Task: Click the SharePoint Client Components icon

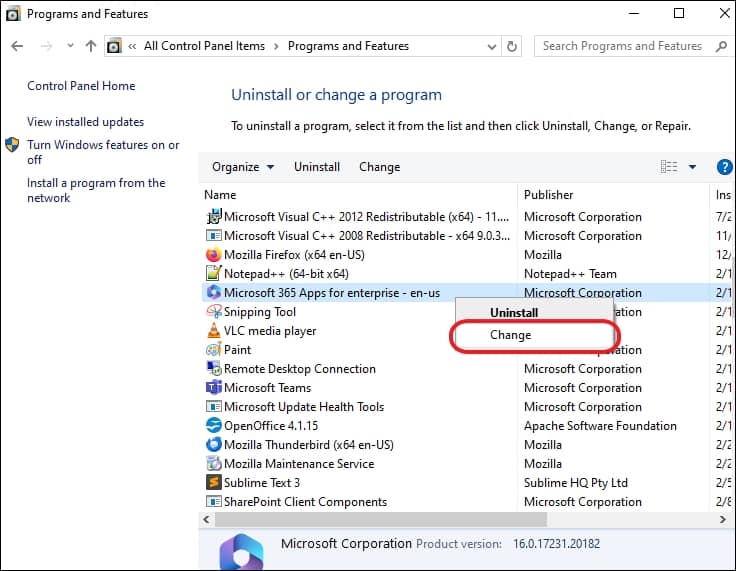Action: (214, 502)
